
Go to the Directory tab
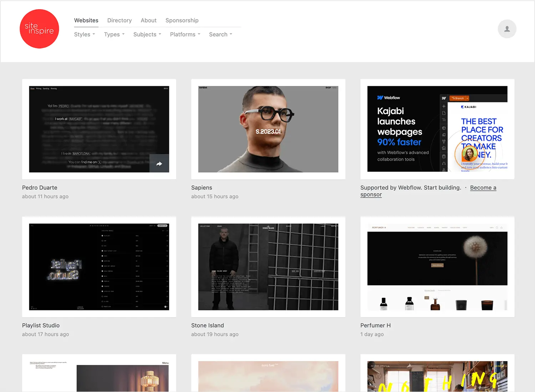coord(119,20)
